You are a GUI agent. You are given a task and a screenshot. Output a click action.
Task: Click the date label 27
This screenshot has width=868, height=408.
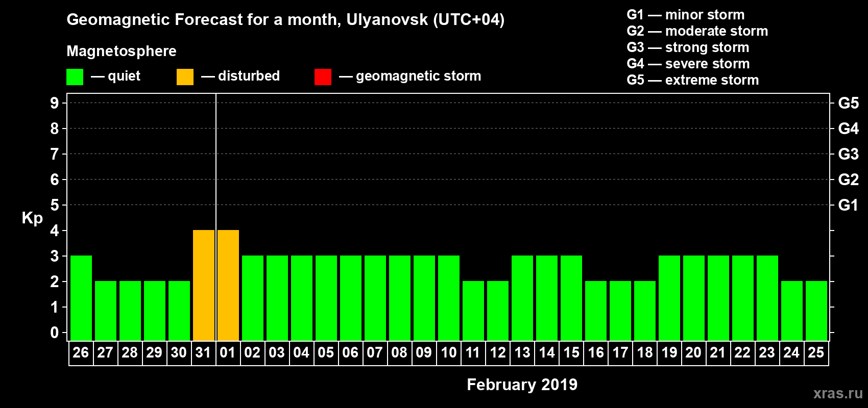(x=105, y=352)
